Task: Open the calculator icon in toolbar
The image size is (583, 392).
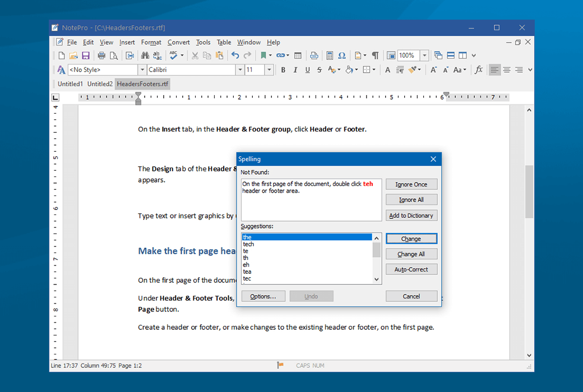Action: (330, 56)
